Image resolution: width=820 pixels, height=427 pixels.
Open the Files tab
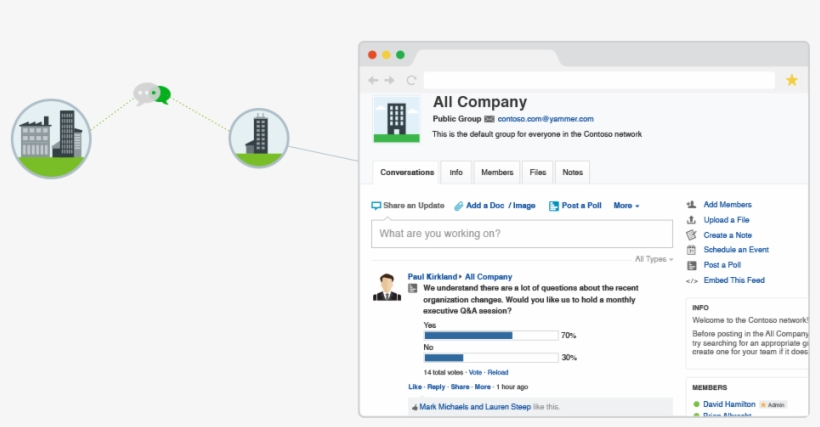click(x=538, y=172)
